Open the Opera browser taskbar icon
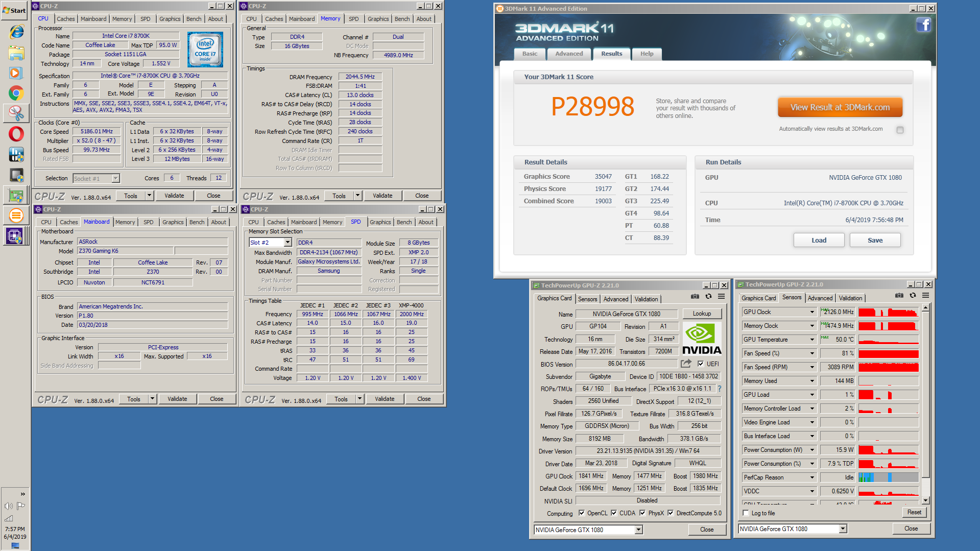Image resolution: width=980 pixels, height=551 pixels. (x=16, y=134)
